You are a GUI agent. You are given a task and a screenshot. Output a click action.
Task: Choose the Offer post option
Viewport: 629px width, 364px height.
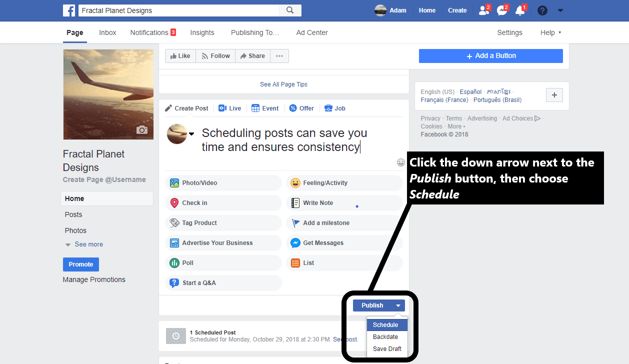click(301, 108)
